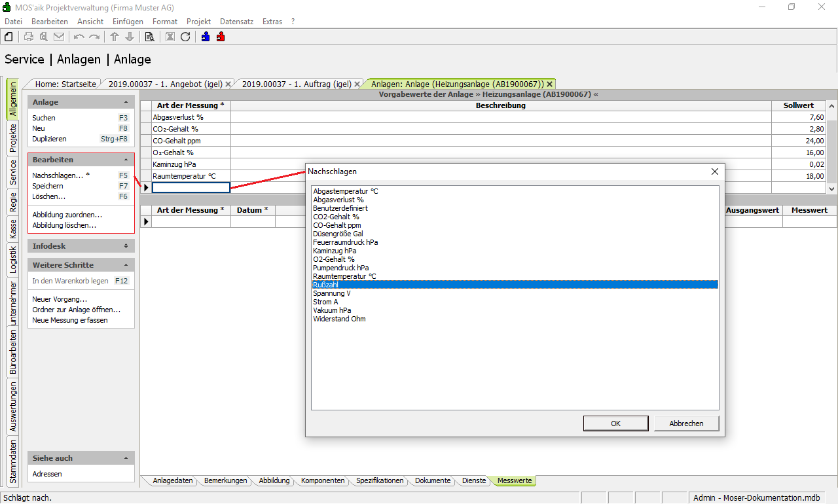Expand the Infodesk panel section
838x504 pixels.
click(x=126, y=246)
